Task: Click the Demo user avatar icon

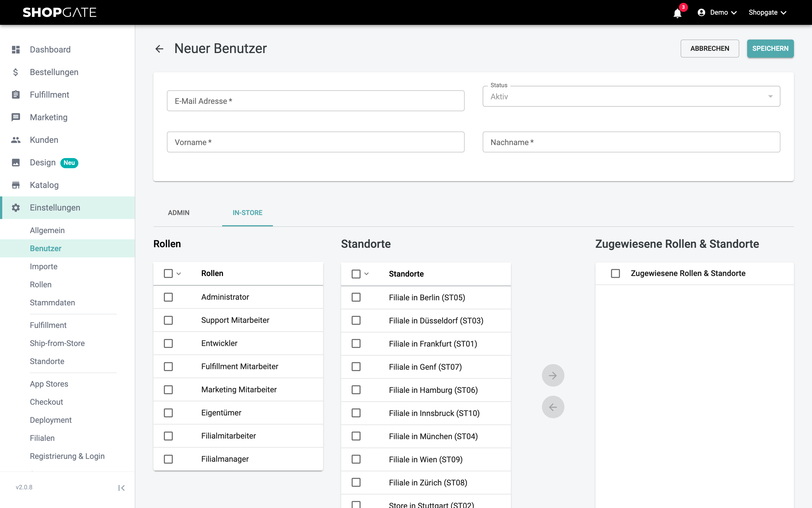Action: (x=701, y=12)
